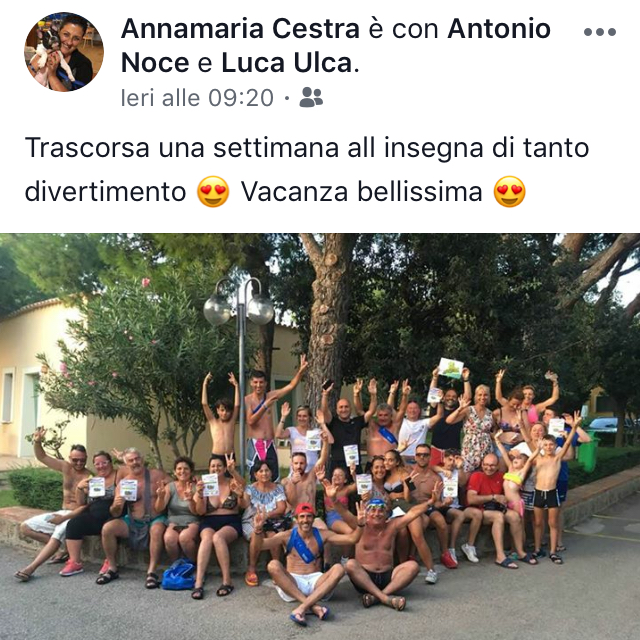Tap the leaflet held above the group
Viewport: 640px width, 640px height.
tap(451, 369)
